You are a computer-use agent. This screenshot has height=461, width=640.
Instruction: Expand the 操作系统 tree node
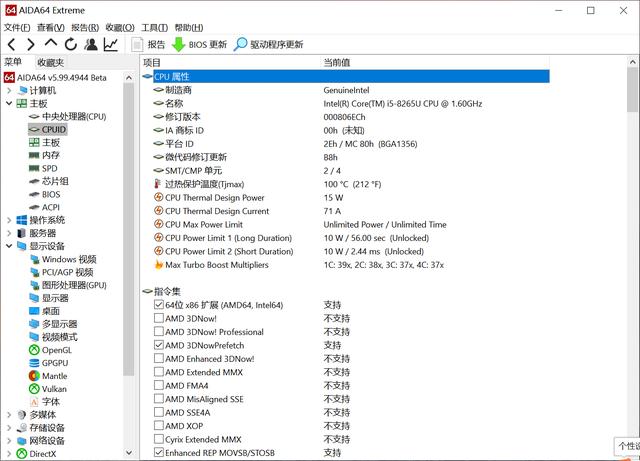click(x=9, y=220)
